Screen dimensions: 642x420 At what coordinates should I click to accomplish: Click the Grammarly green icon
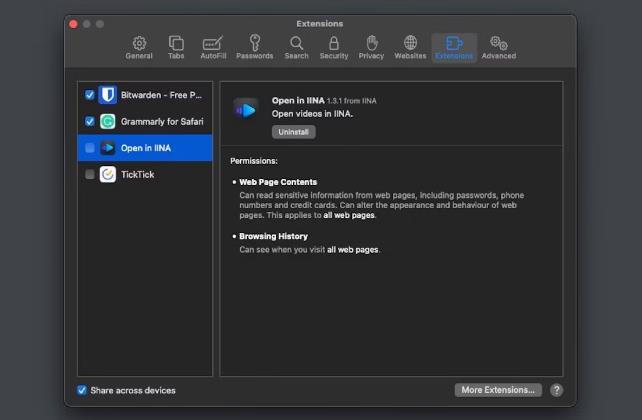108,122
